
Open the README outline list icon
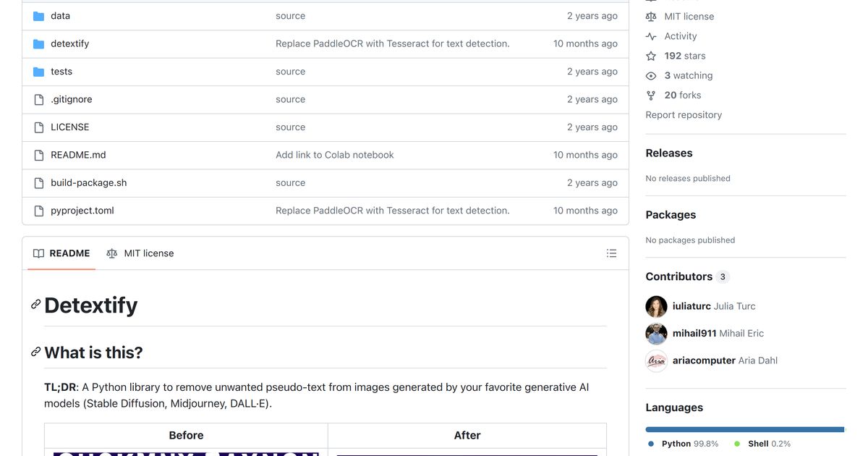pyautogui.click(x=611, y=253)
